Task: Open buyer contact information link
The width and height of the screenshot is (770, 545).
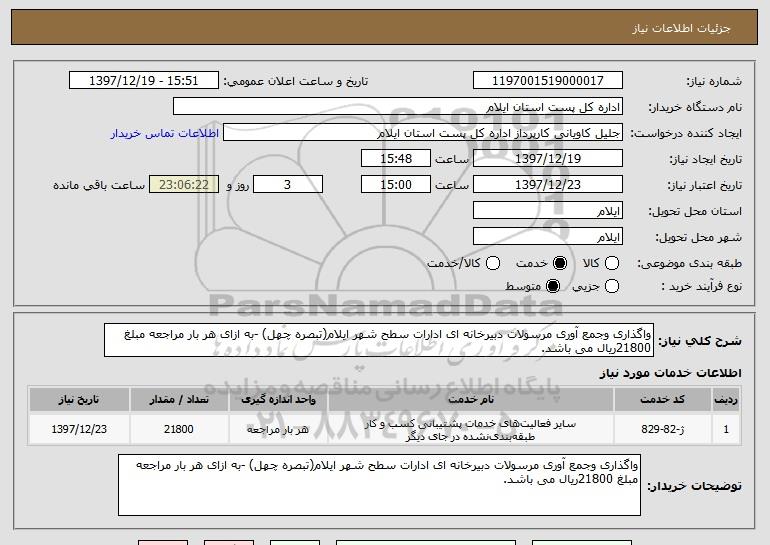Action: point(165,133)
